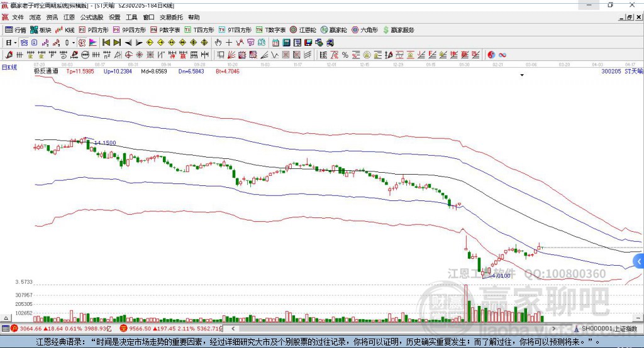Screen dimensions: 644x348
Task: Open the 交易委托 menu
Action: pyautogui.click(x=171, y=17)
